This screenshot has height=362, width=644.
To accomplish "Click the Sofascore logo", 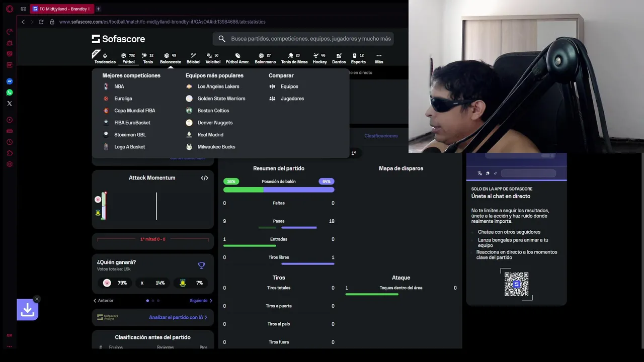I will [x=118, y=39].
